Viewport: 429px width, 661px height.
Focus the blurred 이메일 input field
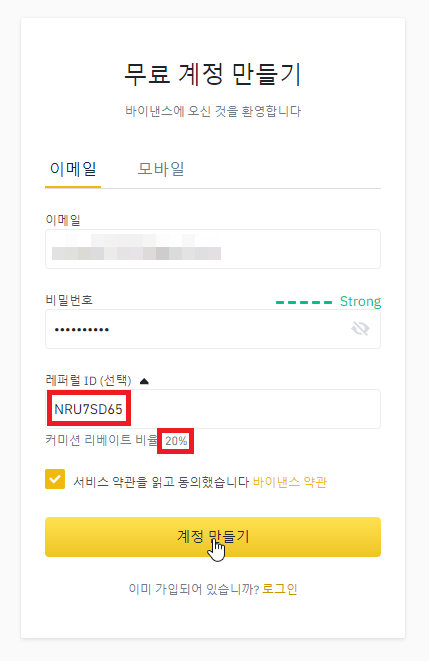pos(213,249)
